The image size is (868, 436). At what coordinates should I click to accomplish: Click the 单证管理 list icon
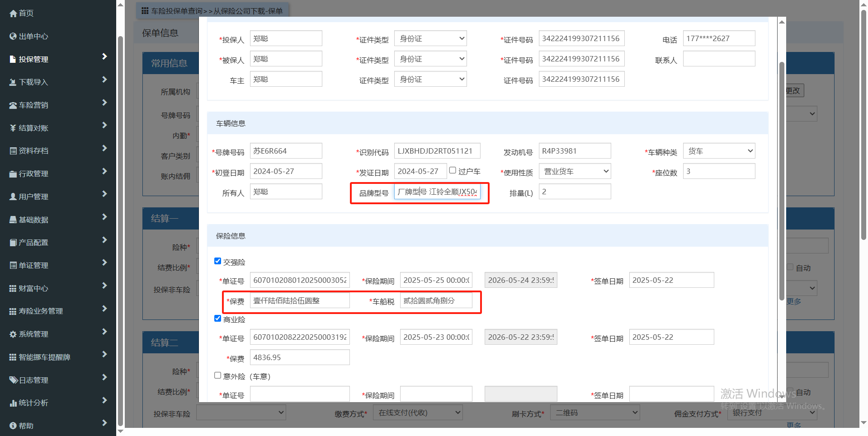click(13, 266)
